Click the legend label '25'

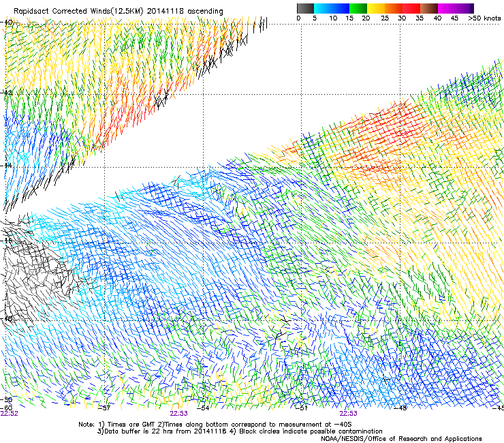385,18
